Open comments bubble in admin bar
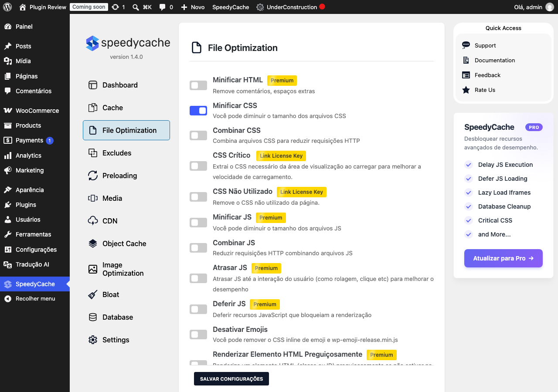The width and height of the screenshot is (558, 392). click(x=162, y=7)
